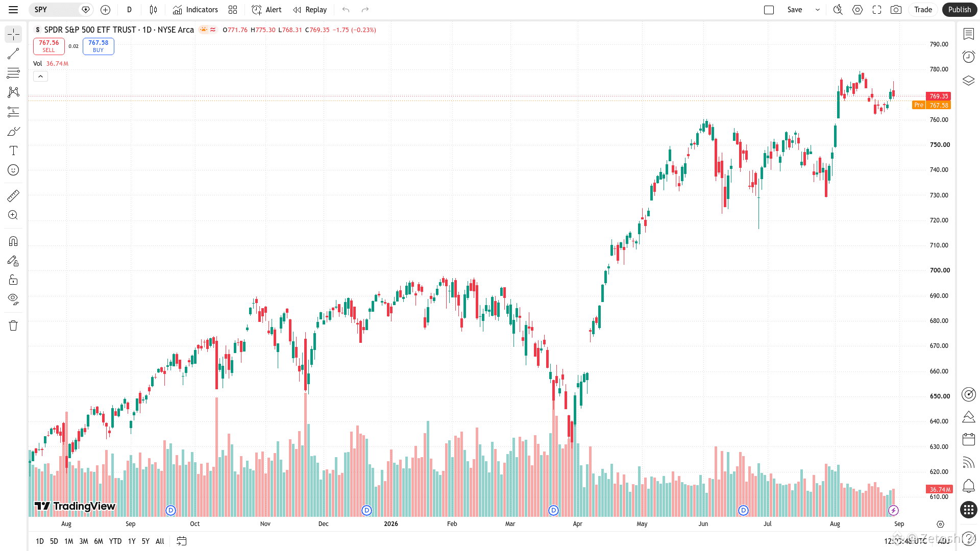Open layout setup square icon

pyautogui.click(x=769, y=10)
